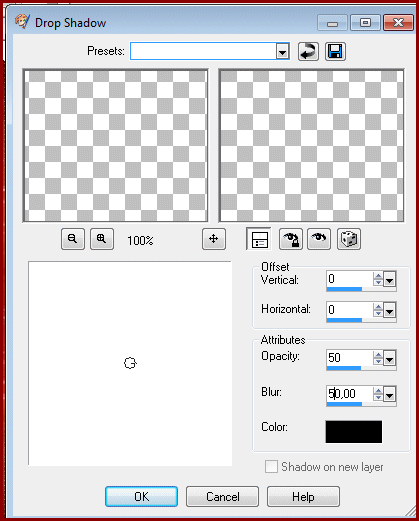419x521 pixels.
Task: Open Vertical offset slider dropdown
Action: [x=389, y=279]
